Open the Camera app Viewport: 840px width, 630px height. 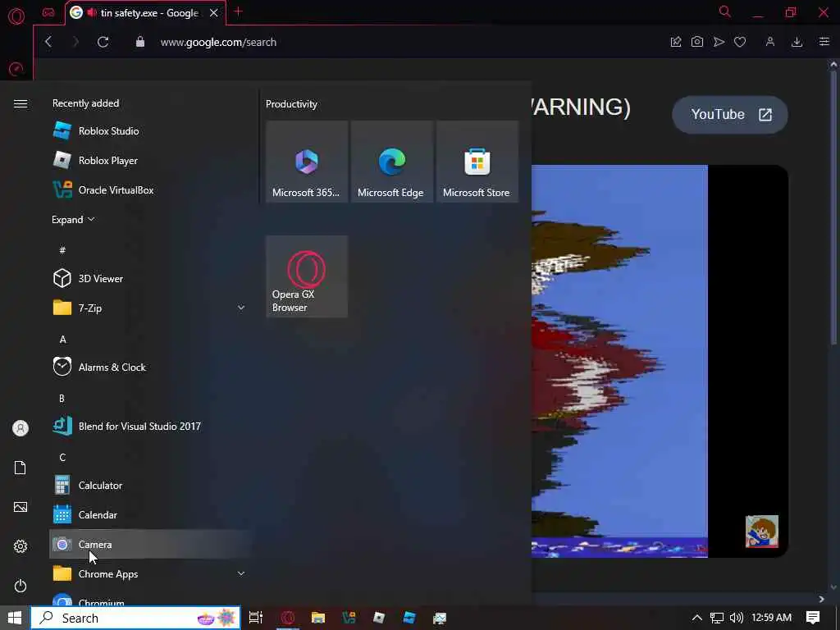(150, 545)
